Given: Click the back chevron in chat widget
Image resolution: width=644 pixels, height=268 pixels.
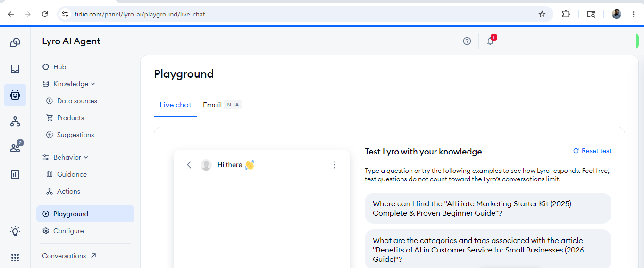Looking at the screenshot, I should pos(189,165).
